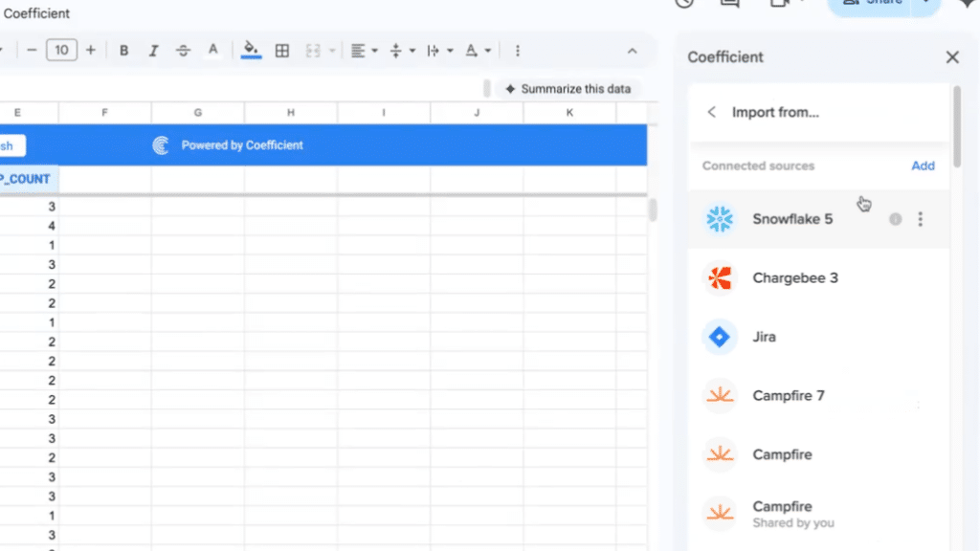Screen dimensions: 980x551
Task: Go back from Import from screen
Action: (x=711, y=113)
